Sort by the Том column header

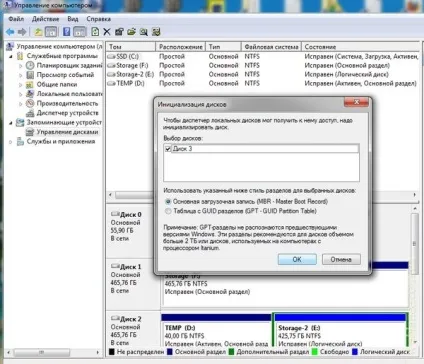131,47
